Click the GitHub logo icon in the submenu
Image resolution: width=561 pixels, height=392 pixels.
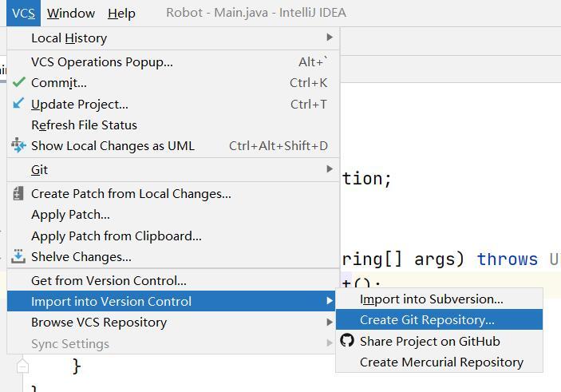[347, 340]
